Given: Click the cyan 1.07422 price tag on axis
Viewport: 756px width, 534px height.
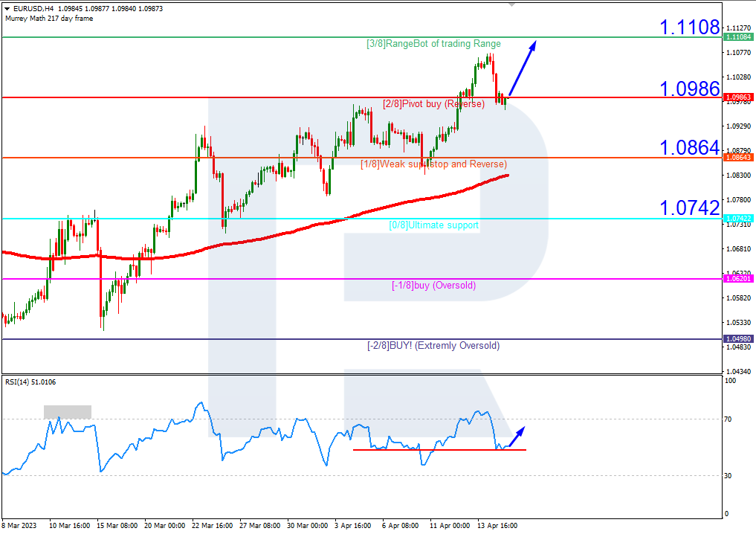Looking at the screenshot, I should click(x=738, y=219).
